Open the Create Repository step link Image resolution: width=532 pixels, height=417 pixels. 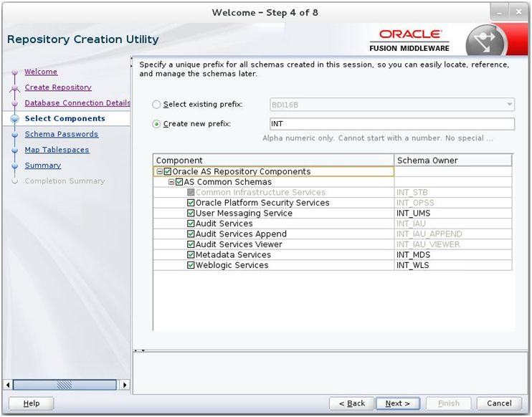point(58,87)
